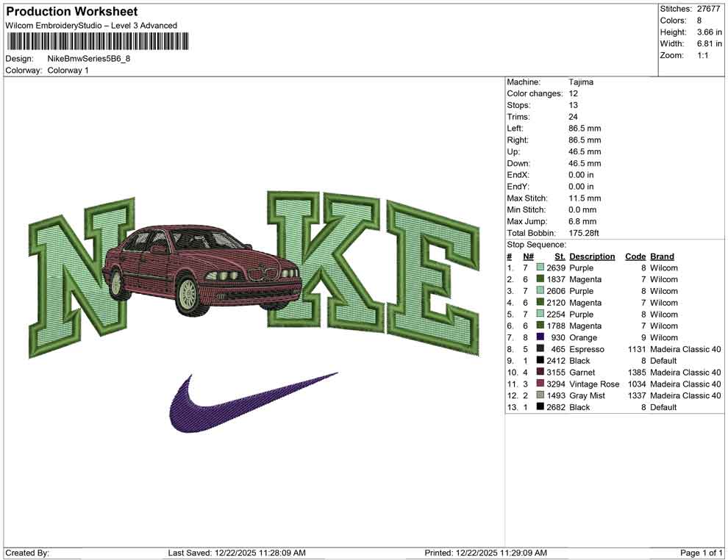Click the barcode above the design name
728x560 pixels.
coord(96,43)
